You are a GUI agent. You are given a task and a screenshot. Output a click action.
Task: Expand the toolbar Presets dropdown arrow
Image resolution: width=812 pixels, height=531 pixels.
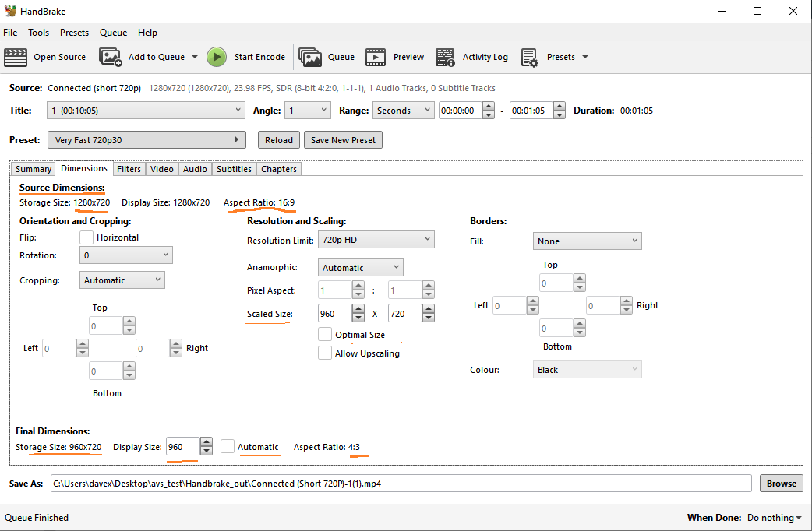point(585,57)
